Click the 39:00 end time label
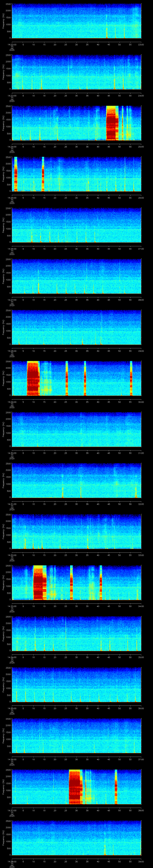The height and width of the screenshot is (868, 153). (141, 862)
